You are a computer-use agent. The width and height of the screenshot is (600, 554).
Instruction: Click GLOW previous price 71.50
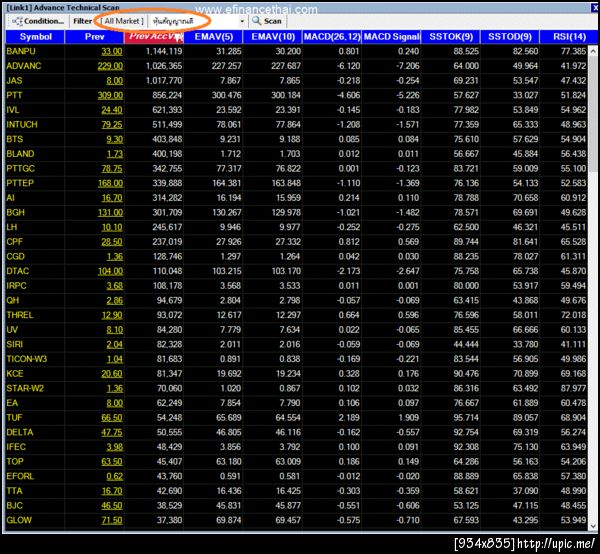112,520
